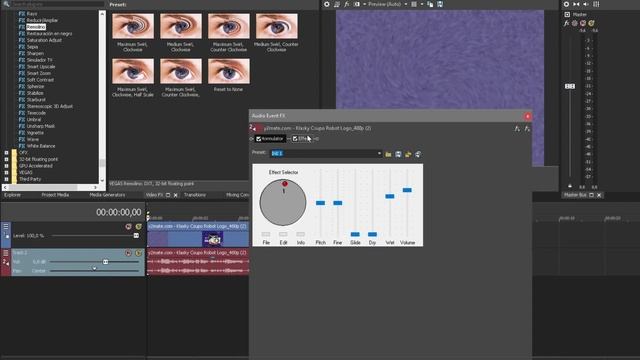Switch to the Transitions tab
Image resolution: width=640 pixels, height=360 pixels.
195,195
